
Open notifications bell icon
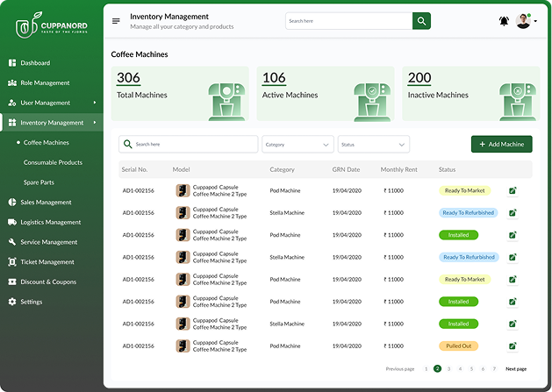pos(504,21)
